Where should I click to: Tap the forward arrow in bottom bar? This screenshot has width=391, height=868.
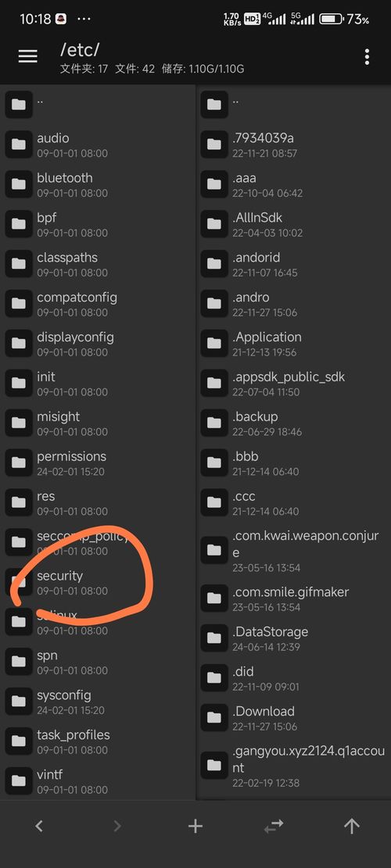[x=117, y=827]
